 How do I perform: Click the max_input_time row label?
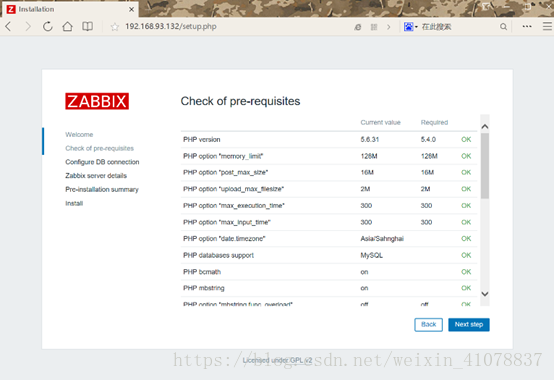(x=226, y=222)
